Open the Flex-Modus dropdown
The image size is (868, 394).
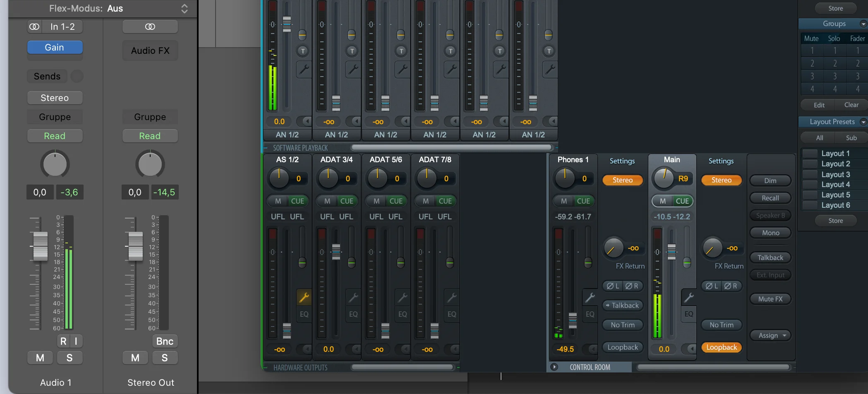click(185, 9)
